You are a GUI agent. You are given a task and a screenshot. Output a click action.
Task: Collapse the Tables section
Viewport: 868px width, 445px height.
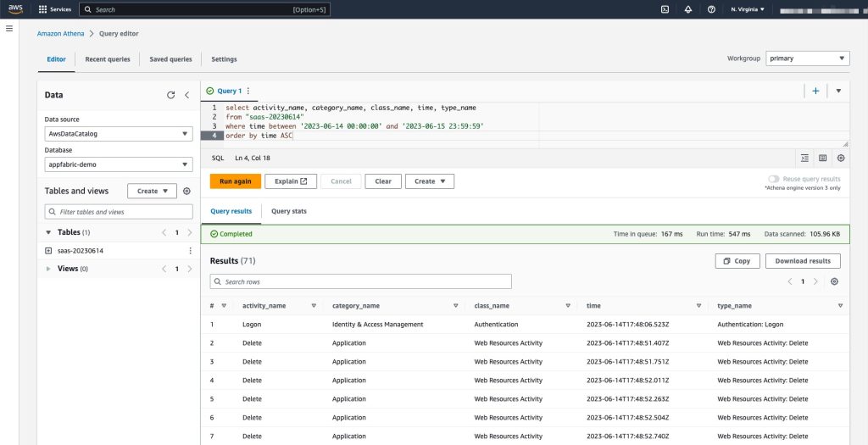48,232
